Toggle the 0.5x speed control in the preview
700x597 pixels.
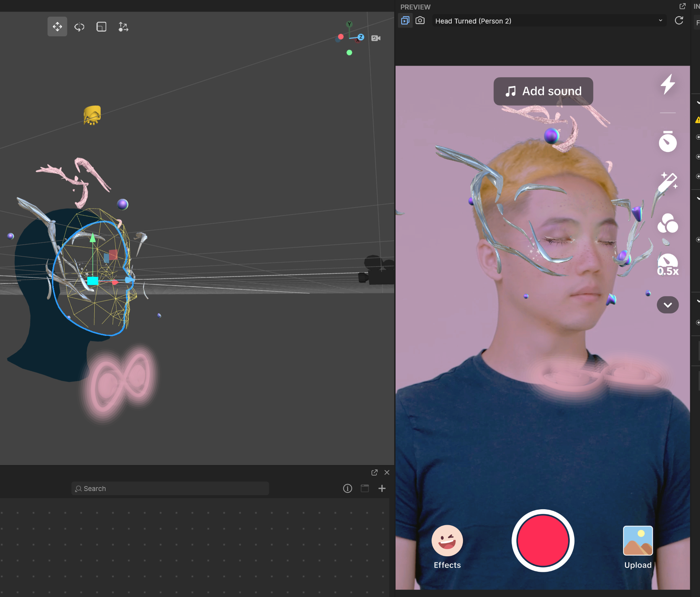668,265
